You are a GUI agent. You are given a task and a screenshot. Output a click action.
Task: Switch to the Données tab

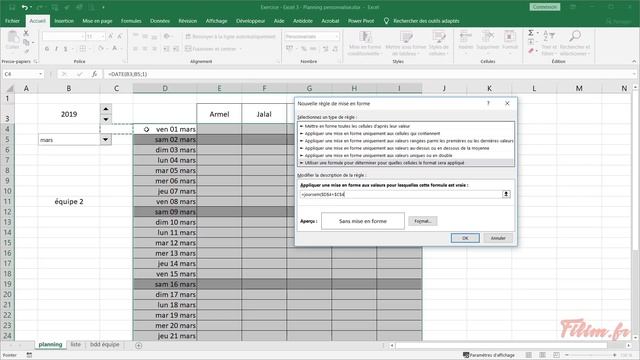pyautogui.click(x=160, y=21)
